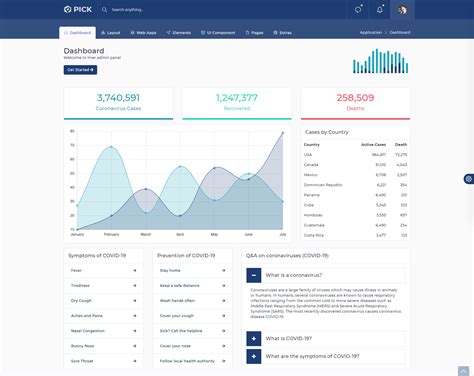This screenshot has width=474, height=376.
Task: Click the Panama row in country table
Action: tap(355, 195)
